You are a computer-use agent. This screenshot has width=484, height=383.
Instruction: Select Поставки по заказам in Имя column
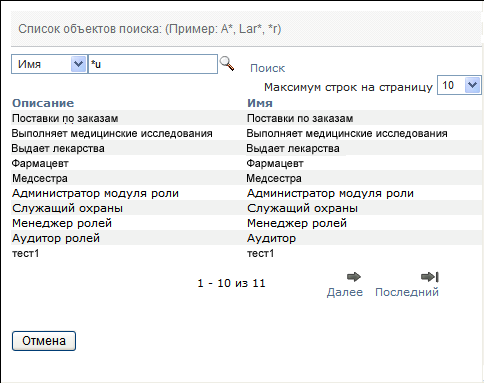coord(300,118)
